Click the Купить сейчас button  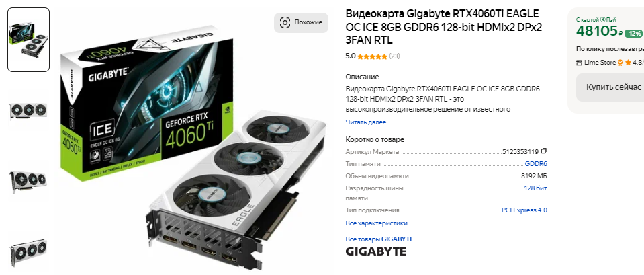[611, 87]
